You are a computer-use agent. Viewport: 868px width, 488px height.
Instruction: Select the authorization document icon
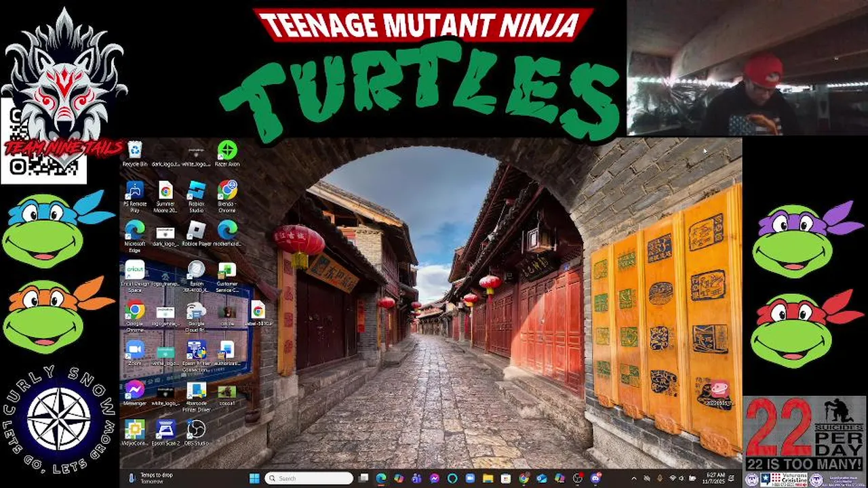coord(227,353)
